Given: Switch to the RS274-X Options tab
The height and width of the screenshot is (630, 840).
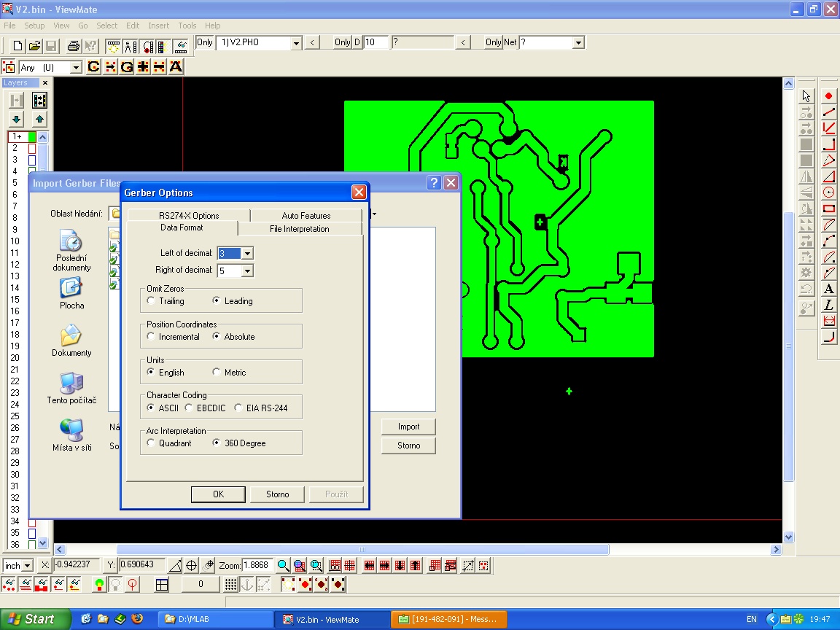Looking at the screenshot, I should coord(189,215).
